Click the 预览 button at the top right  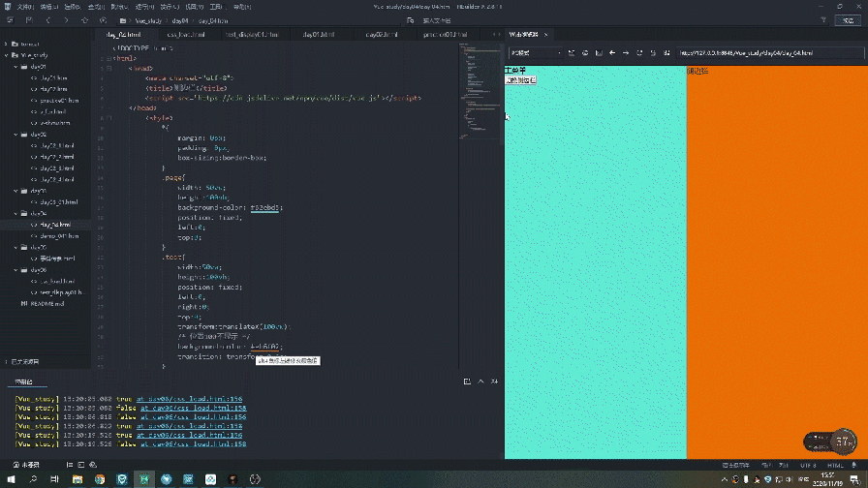tap(848, 20)
